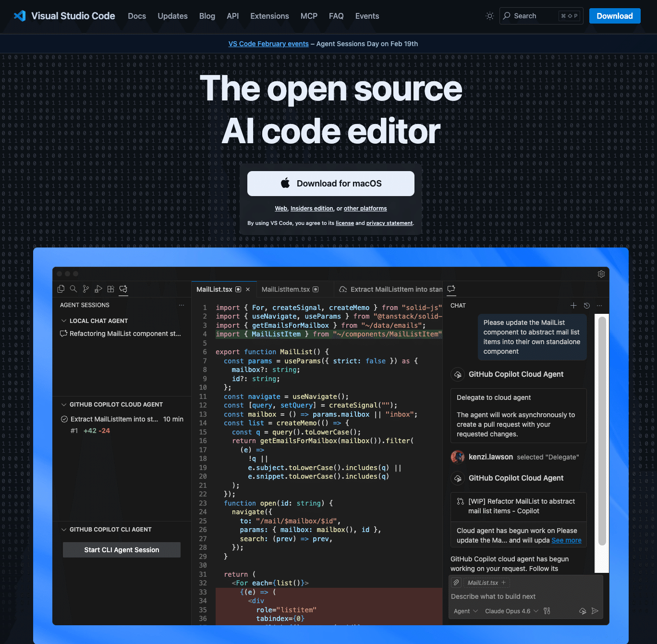Open the configure tools icon in chat
The width and height of the screenshot is (657, 644).
(547, 611)
